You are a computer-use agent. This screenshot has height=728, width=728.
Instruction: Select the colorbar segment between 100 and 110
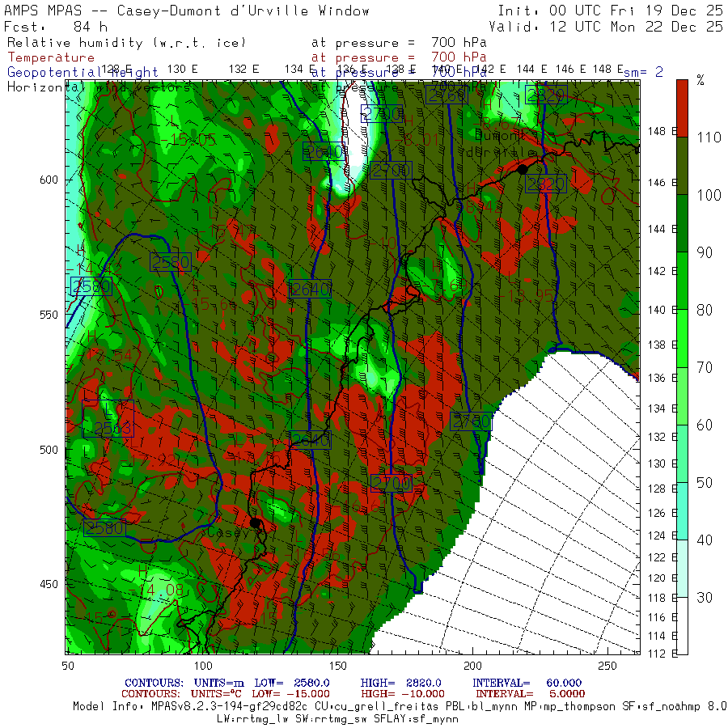tap(682, 166)
